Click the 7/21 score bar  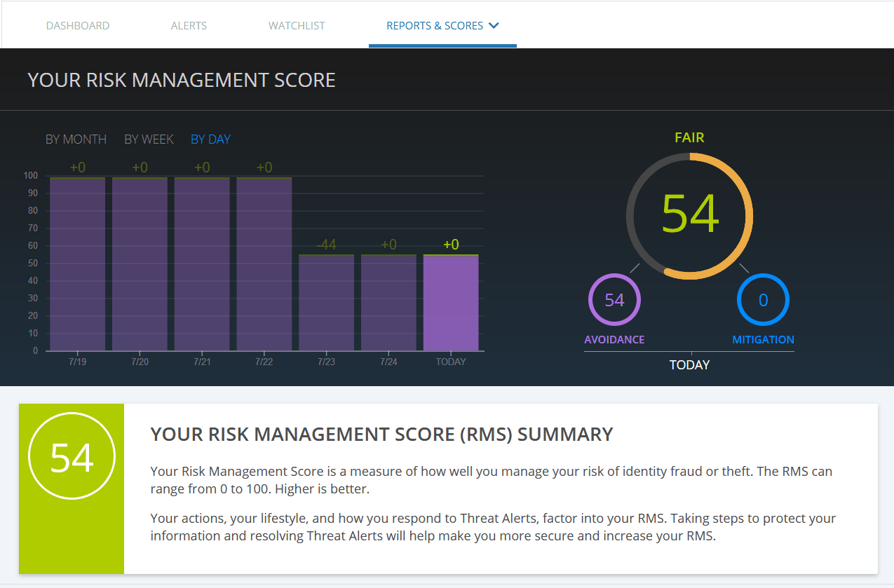pos(202,264)
